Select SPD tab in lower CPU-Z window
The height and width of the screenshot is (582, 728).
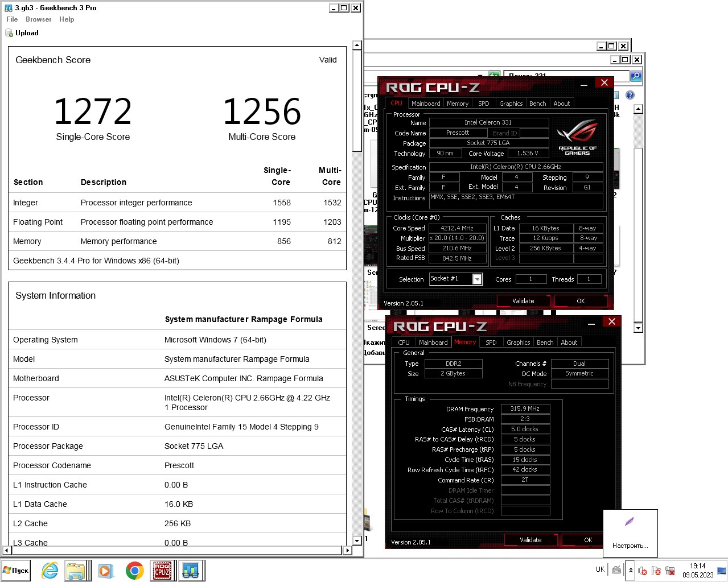(491, 342)
